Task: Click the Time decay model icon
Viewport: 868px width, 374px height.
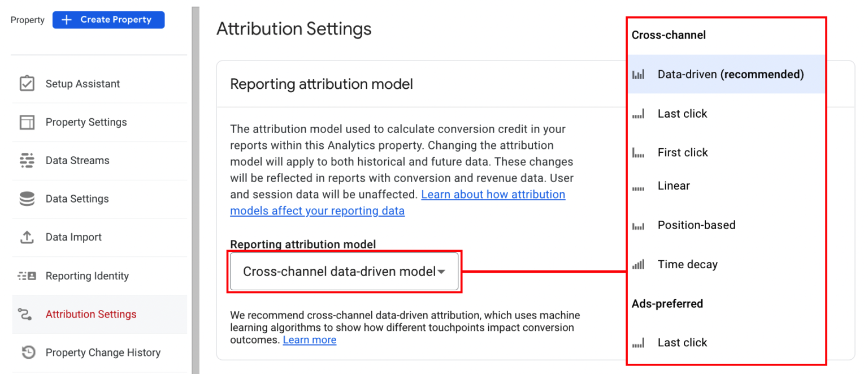Action: pyautogui.click(x=639, y=264)
